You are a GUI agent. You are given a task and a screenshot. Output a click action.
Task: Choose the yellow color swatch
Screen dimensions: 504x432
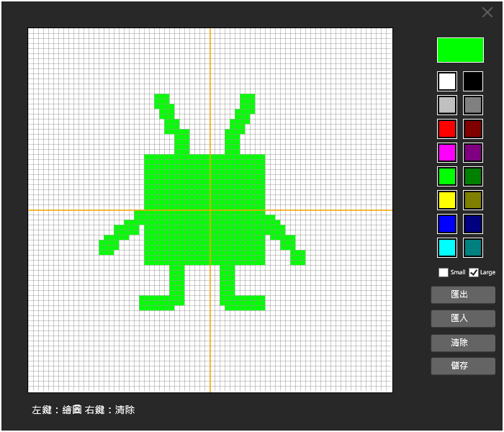pyautogui.click(x=447, y=200)
